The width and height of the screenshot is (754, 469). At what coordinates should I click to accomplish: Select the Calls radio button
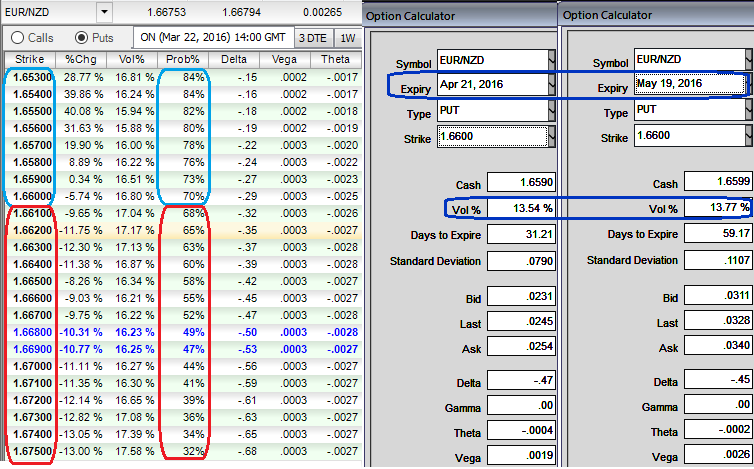click(16, 37)
